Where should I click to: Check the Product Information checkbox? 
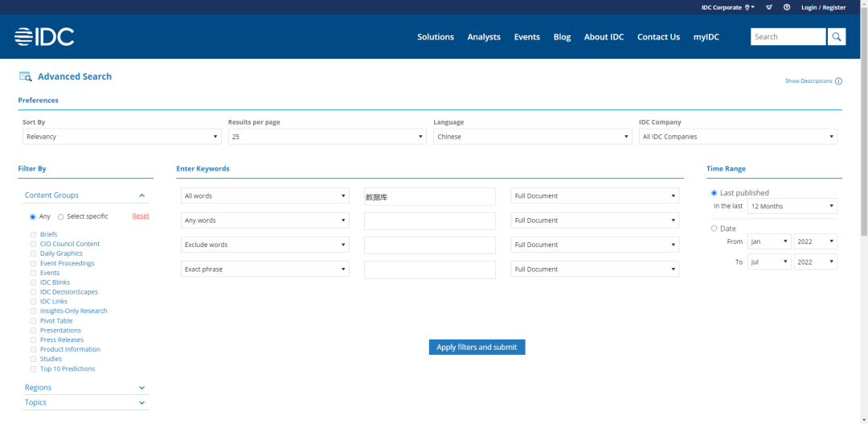tap(34, 350)
